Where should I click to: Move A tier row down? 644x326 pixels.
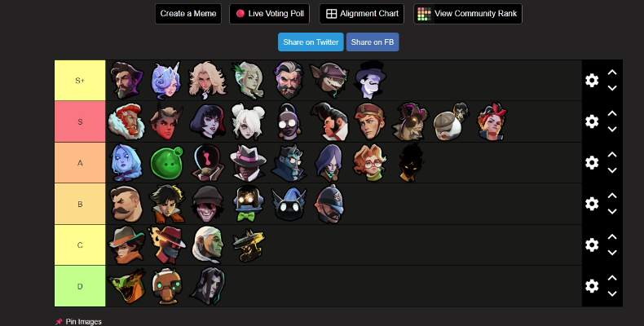click(612, 170)
